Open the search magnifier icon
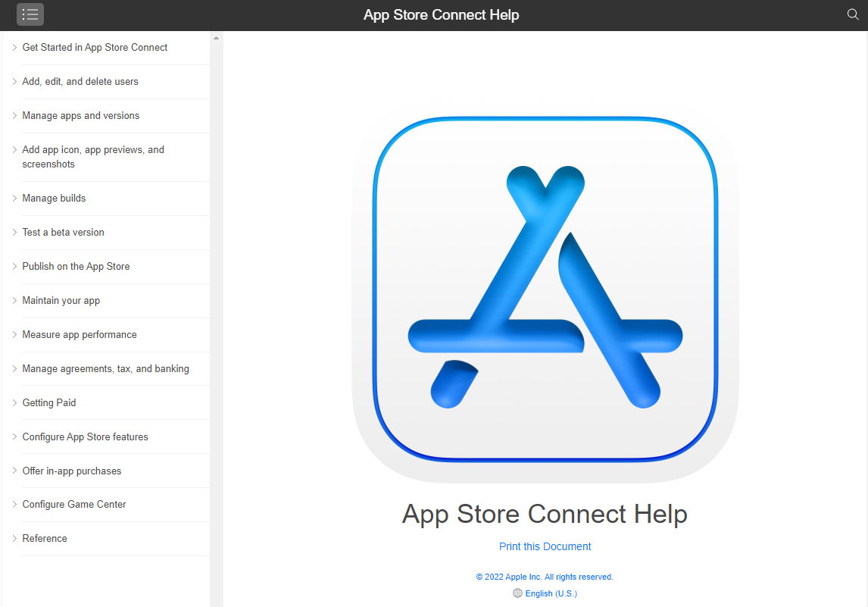This screenshot has height=607, width=868. (852, 14)
